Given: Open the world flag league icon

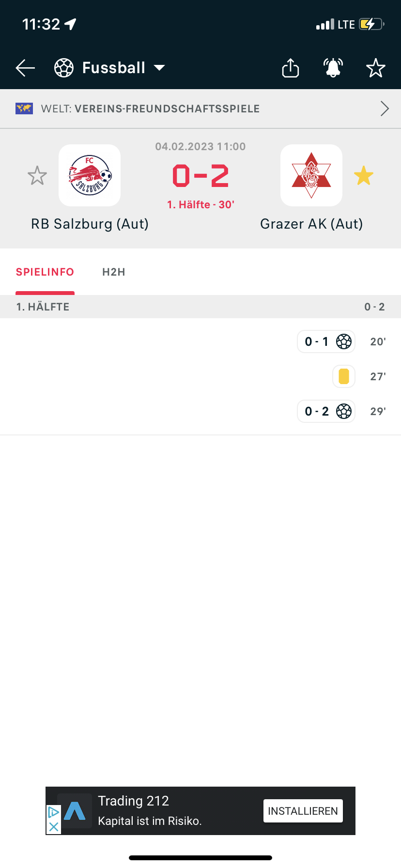Looking at the screenshot, I should coord(24,108).
